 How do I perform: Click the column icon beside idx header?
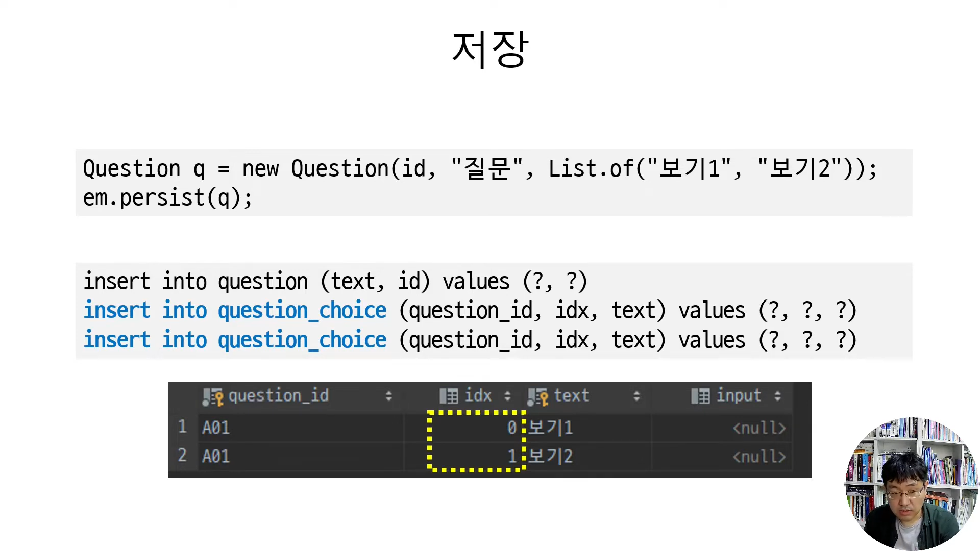[x=449, y=396]
